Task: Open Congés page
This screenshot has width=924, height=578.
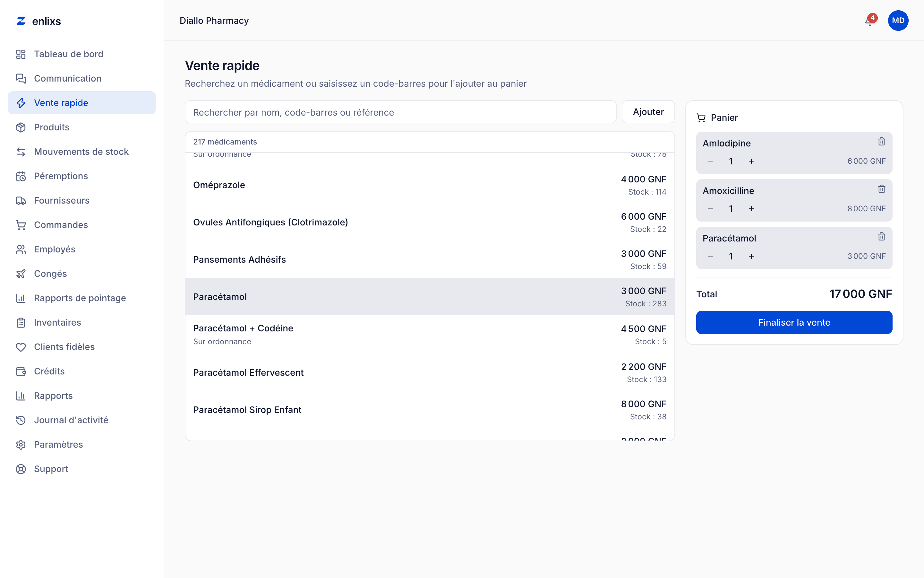Action: tap(82, 274)
